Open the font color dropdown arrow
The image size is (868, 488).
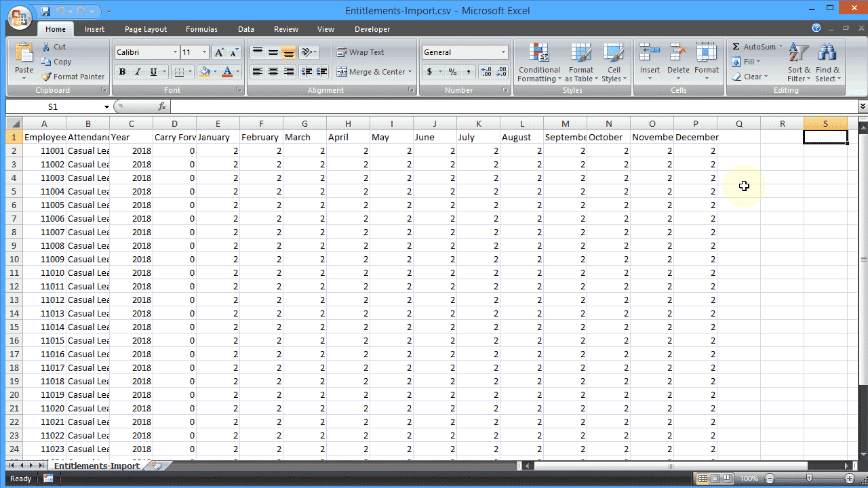pyautogui.click(x=237, y=72)
